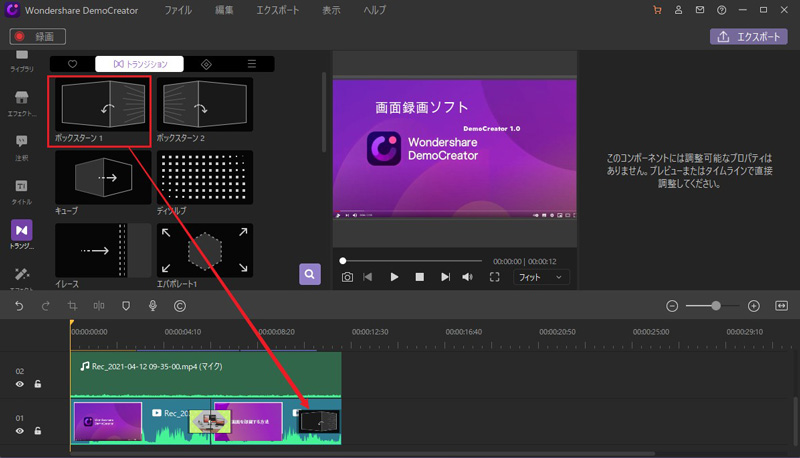The width and height of the screenshot is (800, 458).
Task: Switch to the diamond icon tab
Action: pyautogui.click(x=206, y=64)
